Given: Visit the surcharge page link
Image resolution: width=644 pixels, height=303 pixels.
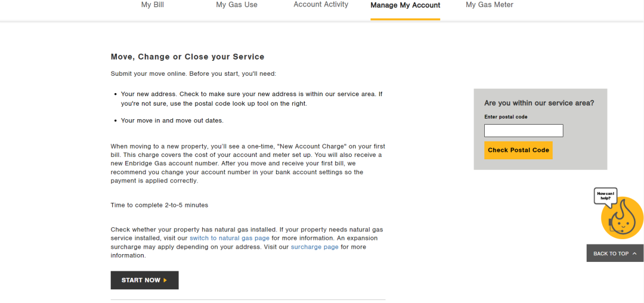Looking at the screenshot, I should 315,247.
